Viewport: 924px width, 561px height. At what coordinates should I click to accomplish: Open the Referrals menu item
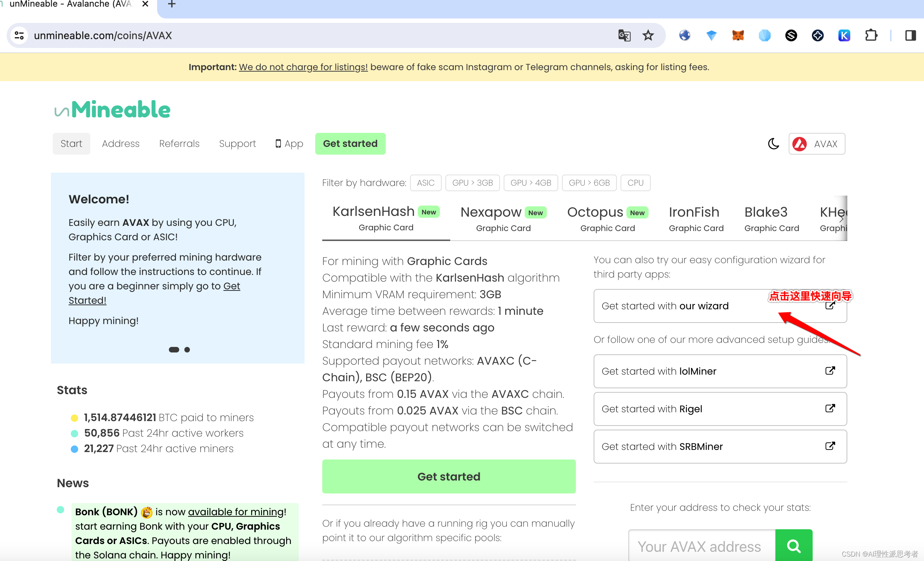click(x=179, y=144)
